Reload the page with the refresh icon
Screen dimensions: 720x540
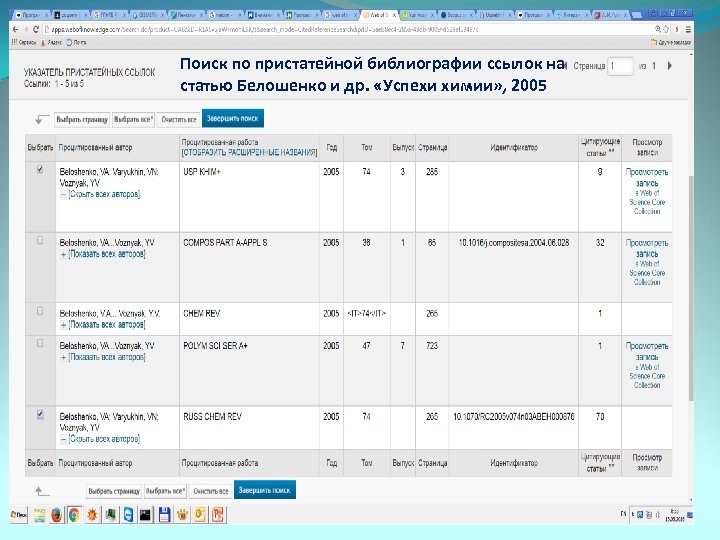pos(35,29)
